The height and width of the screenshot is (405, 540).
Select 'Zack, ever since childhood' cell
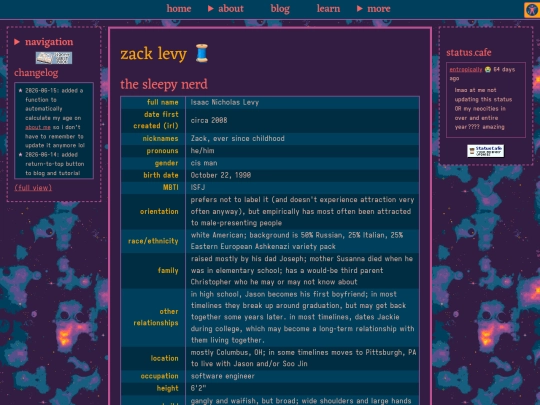(238, 138)
